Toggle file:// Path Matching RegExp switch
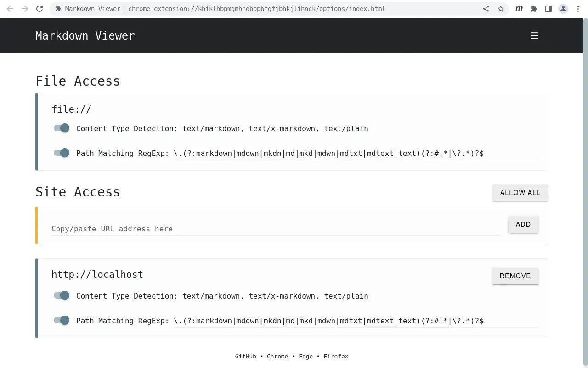 click(x=62, y=153)
